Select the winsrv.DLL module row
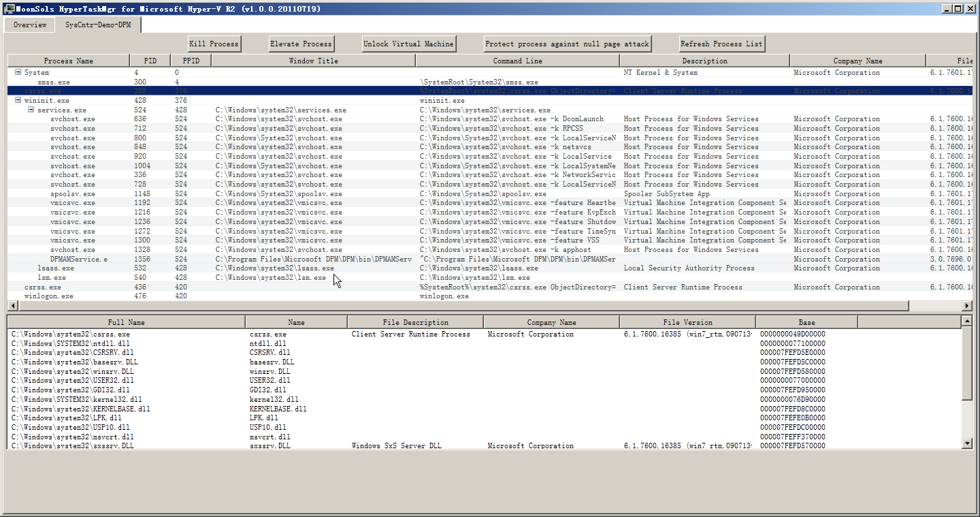Viewport: 980px width, 517px height. pos(485,371)
